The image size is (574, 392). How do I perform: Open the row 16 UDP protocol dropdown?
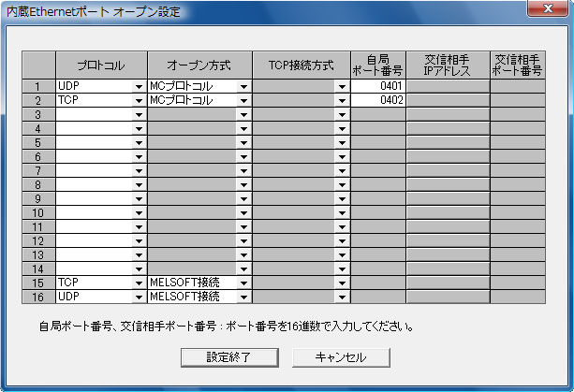pos(139,297)
